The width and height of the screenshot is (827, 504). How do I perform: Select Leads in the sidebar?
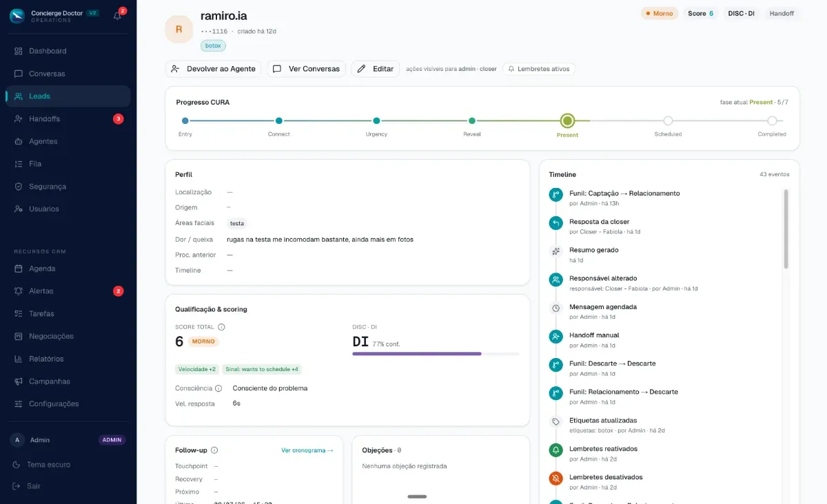click(x=68, y=96)
